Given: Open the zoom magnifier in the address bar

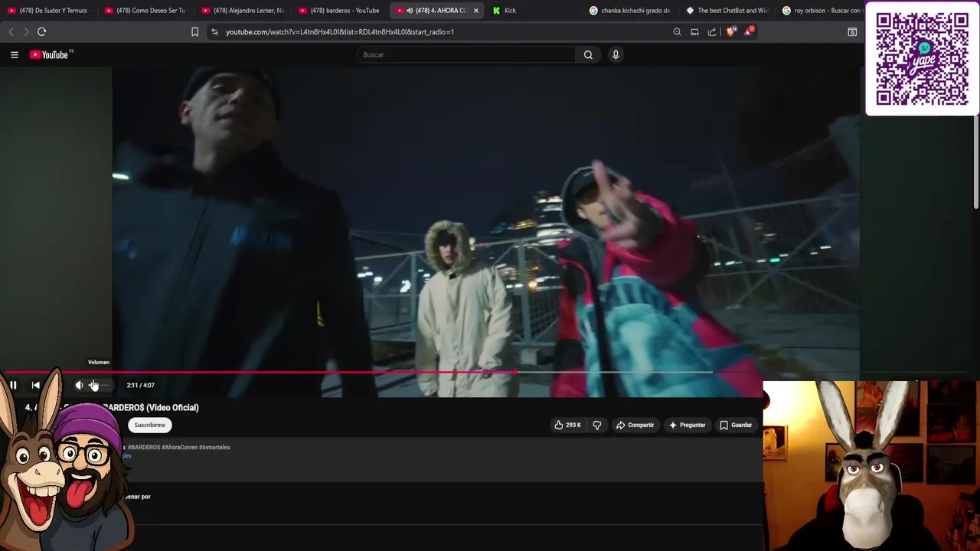Looking at the screenshot, I should (x=677, y=31).
